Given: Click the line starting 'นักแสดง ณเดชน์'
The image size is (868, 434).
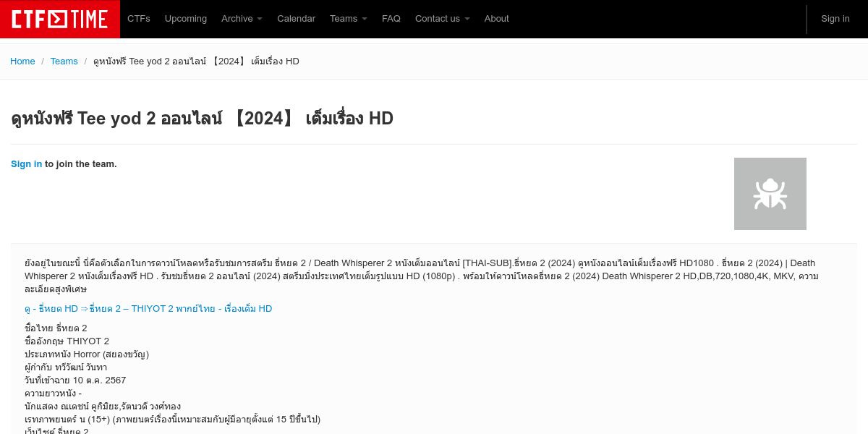Looking at the screenshot, I should 103,407.
